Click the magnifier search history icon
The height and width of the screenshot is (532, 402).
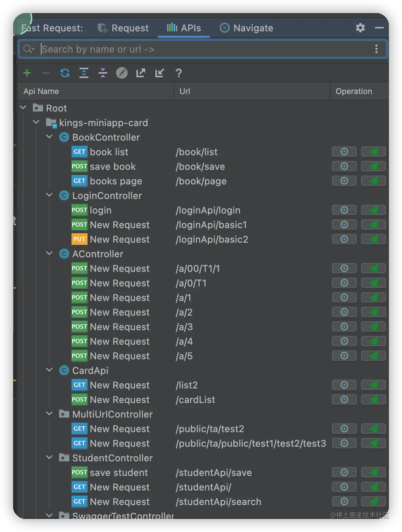29,49
